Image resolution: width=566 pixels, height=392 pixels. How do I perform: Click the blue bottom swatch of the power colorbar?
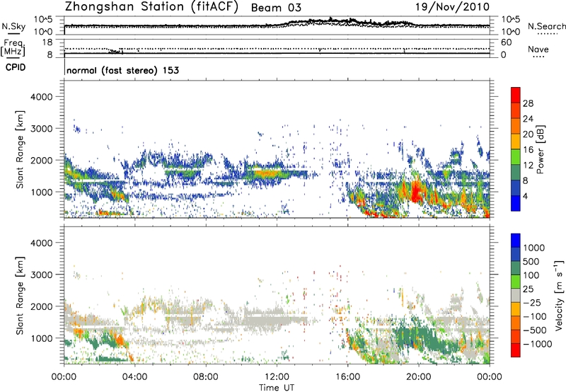point(516,203)
